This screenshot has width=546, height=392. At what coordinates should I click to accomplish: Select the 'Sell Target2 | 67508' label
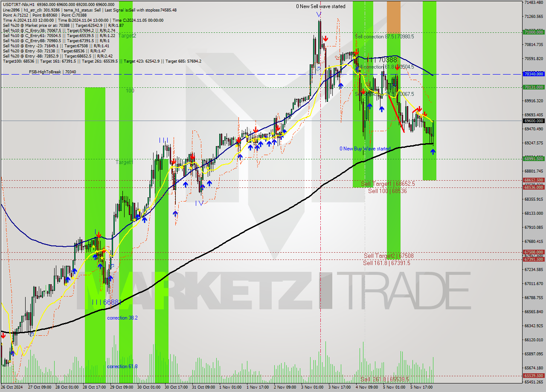point(389,256)
